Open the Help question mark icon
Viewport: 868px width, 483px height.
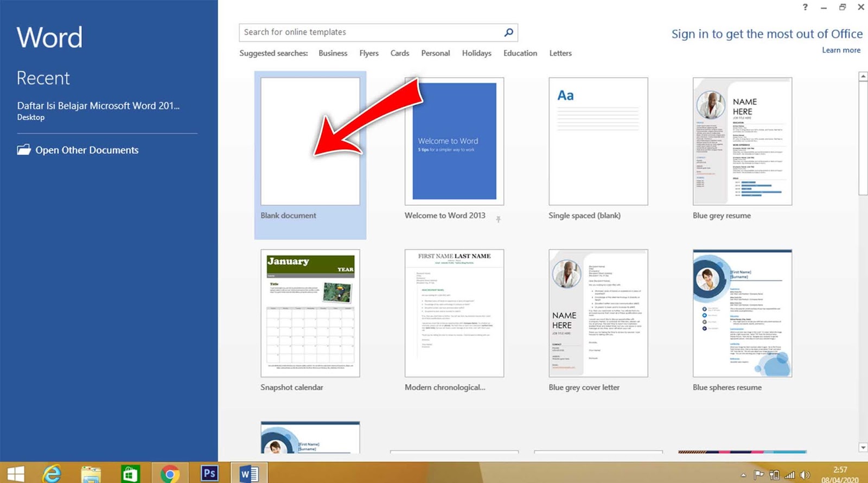[x=805, y=7]
